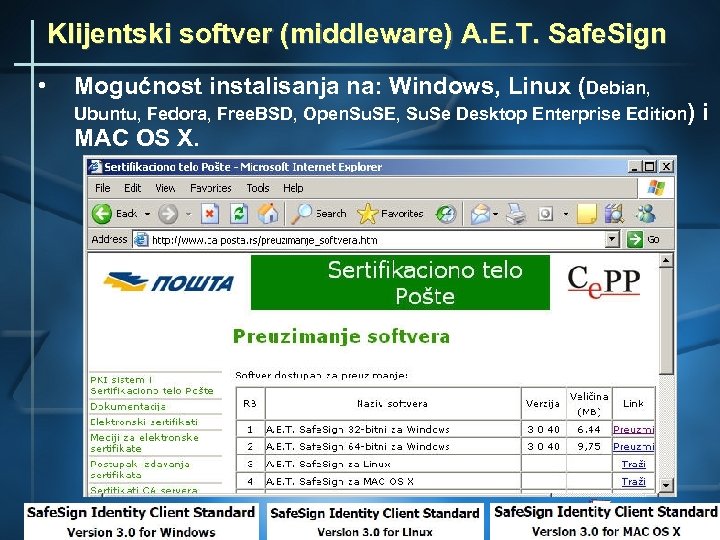Viewport: 720px width, 540px height.
Task: Maximize the Internet Explorer window
Action: point(649,166)
